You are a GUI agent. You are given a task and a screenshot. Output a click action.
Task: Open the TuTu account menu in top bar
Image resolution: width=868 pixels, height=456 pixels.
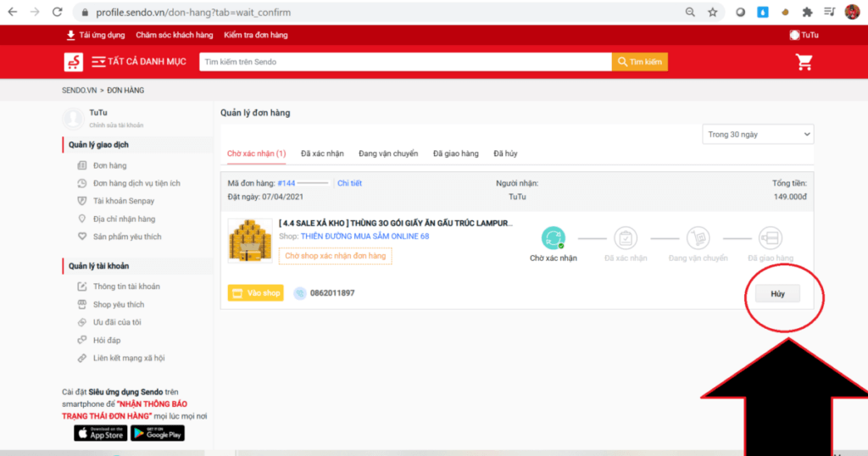point(804,35)
